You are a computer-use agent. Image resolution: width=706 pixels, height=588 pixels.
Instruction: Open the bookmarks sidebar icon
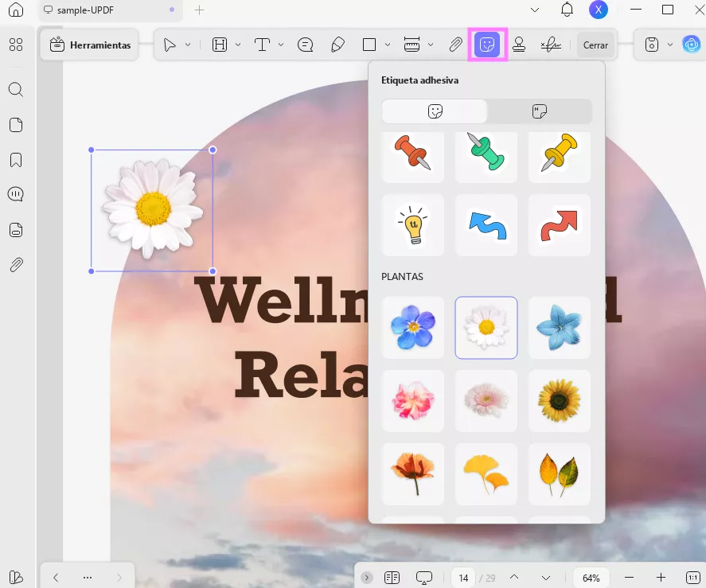(x=16, y=160)
